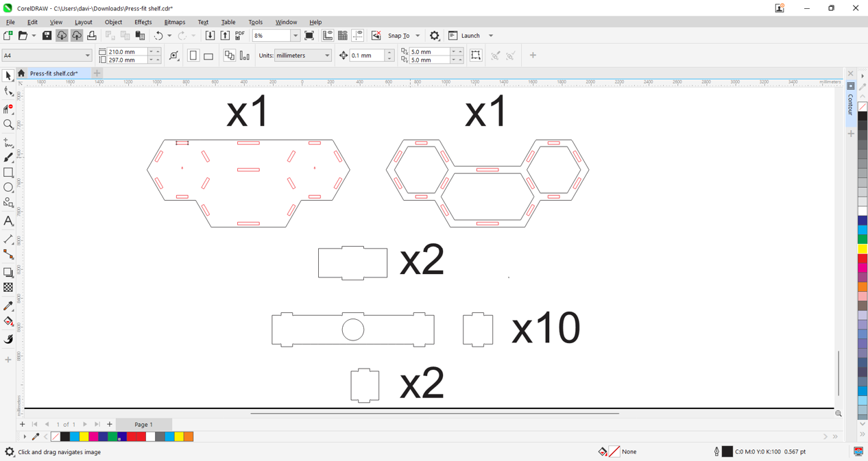The height and width of the screenshot is (461, 868).
Task: Expand the A4 page size dropdown
Action: 88,55
